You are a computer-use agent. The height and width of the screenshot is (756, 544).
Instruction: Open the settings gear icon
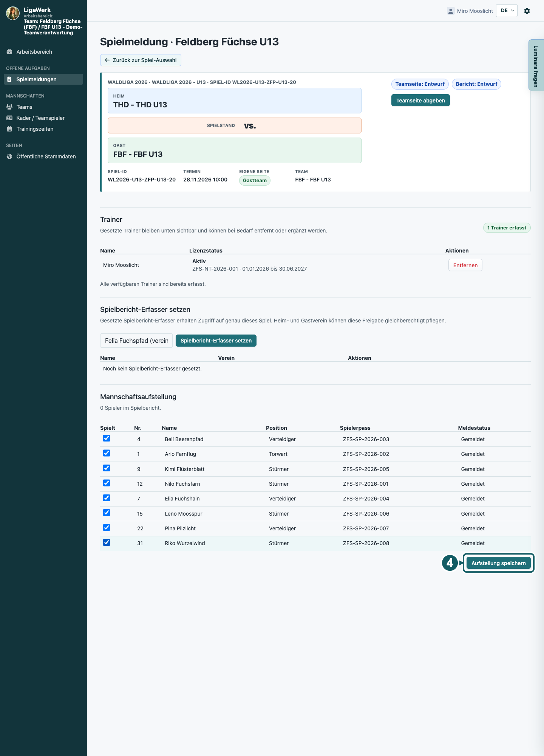click(x=527, y=11)
